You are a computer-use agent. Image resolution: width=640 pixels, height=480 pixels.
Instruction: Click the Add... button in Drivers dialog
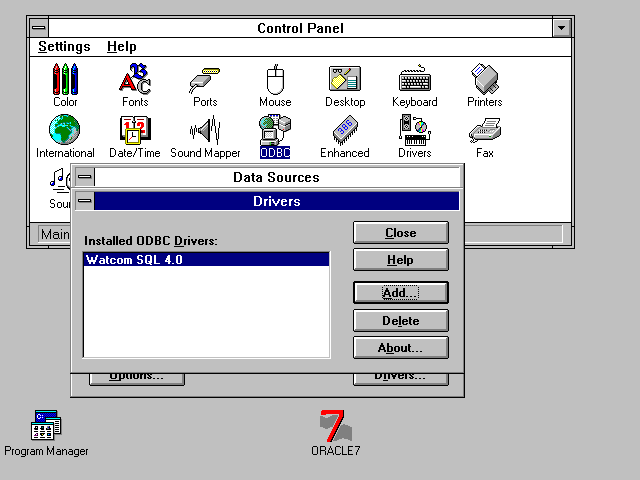[x=400, y=293]
